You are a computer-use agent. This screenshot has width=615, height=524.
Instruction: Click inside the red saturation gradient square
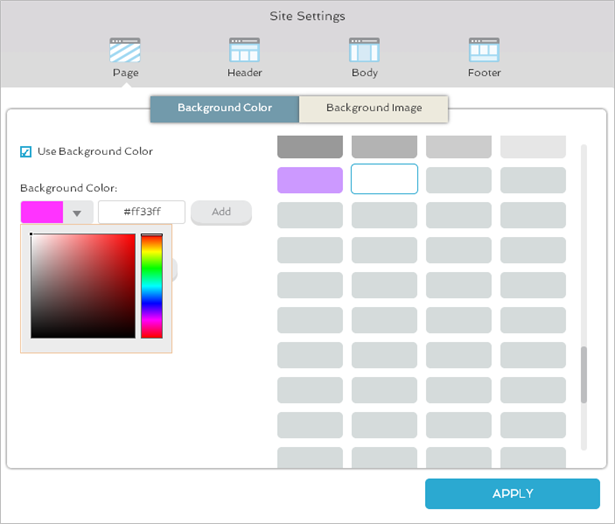(83, 286)
